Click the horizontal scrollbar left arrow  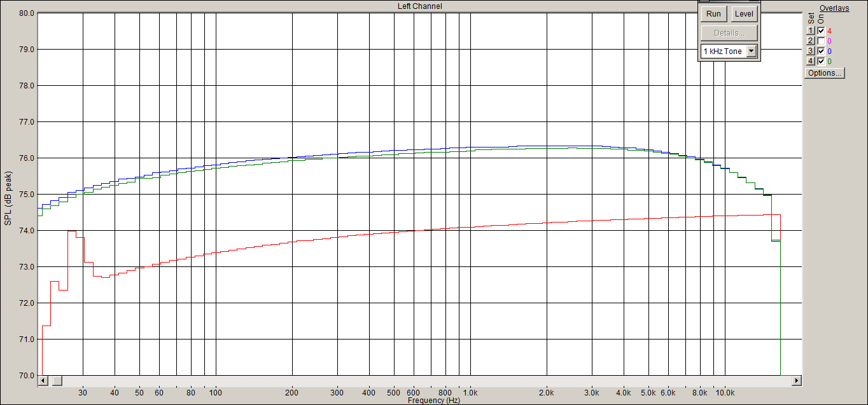[x=43, y=380]
